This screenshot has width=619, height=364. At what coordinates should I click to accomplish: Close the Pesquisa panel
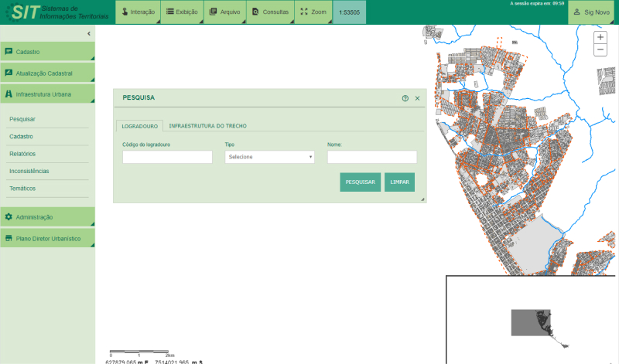click(x=417, y=98)
